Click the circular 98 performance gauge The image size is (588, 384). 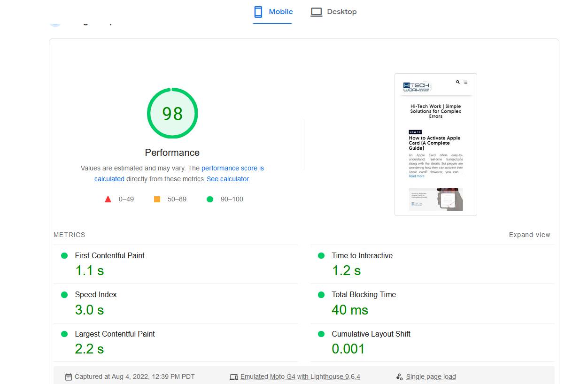coord(172,113)
